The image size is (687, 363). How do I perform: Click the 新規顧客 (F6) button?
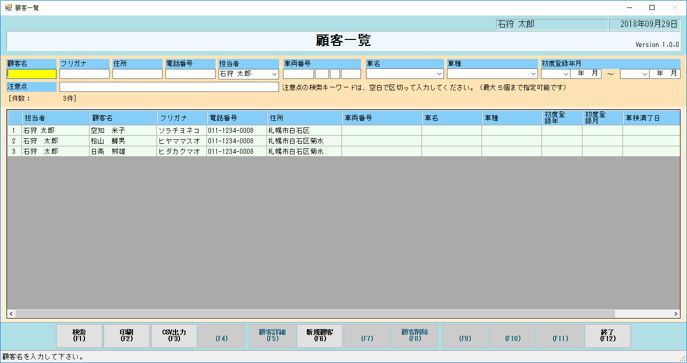[x=320, y=336]
